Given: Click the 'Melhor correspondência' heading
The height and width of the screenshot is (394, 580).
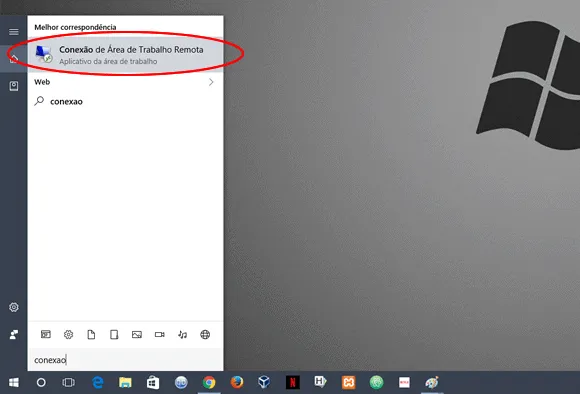Looking at the screenshot, I should [x=75, y=27].
